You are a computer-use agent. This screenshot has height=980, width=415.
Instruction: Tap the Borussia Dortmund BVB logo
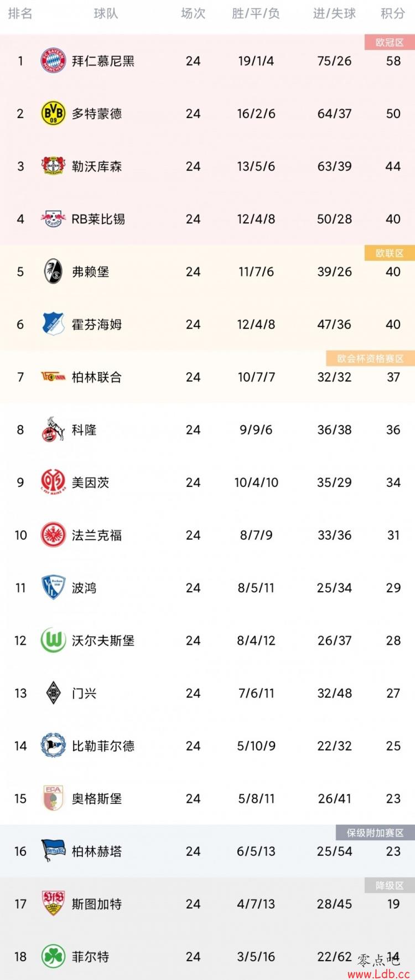[53, 114]
